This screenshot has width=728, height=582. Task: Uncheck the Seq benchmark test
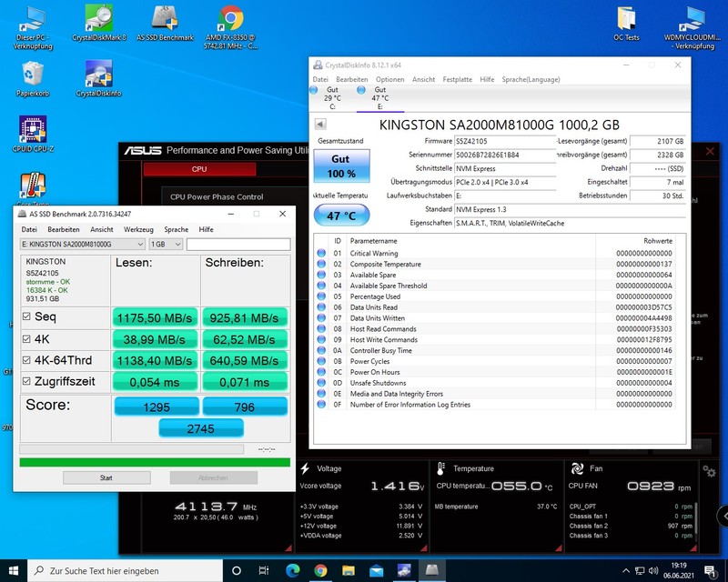[x=26, y=316]
